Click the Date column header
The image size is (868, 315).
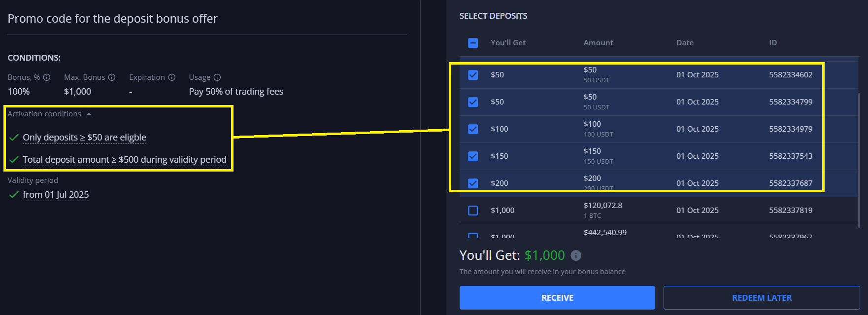tap(685, 43)
